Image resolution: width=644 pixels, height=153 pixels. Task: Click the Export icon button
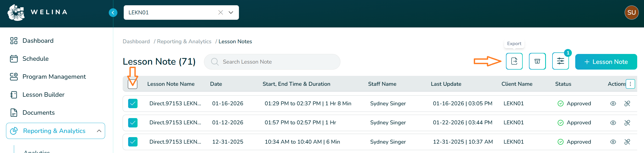(514, 61)
